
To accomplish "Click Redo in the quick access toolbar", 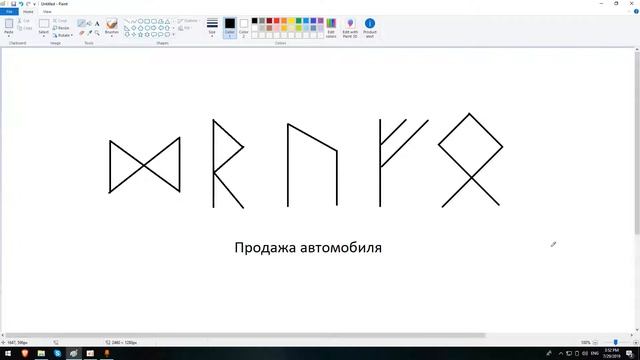I will (x=28, y=4).
